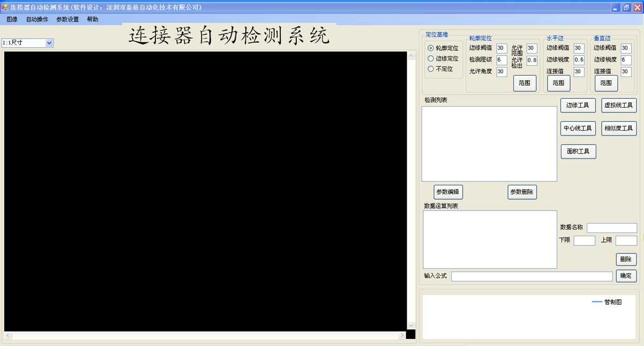Image resolution: width=644 pixels, height=346 pixels.
Task: Click the 边缘锐度 field under 水平边
Action: tap(579, 60)
